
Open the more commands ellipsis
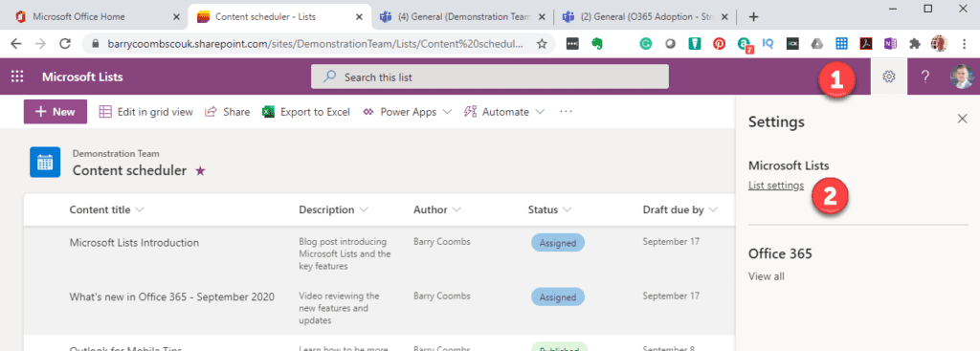pos(566,112)
